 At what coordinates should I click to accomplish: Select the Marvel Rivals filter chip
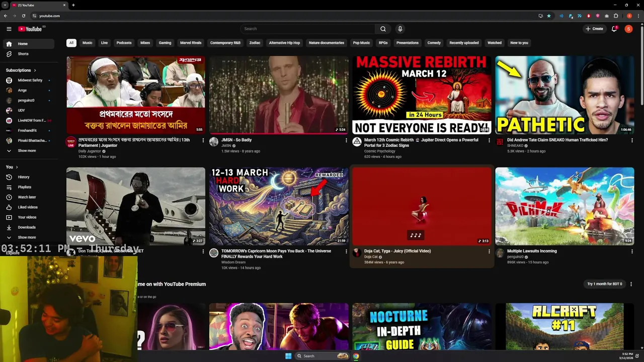pyautogui.click(x=191, y=43)
